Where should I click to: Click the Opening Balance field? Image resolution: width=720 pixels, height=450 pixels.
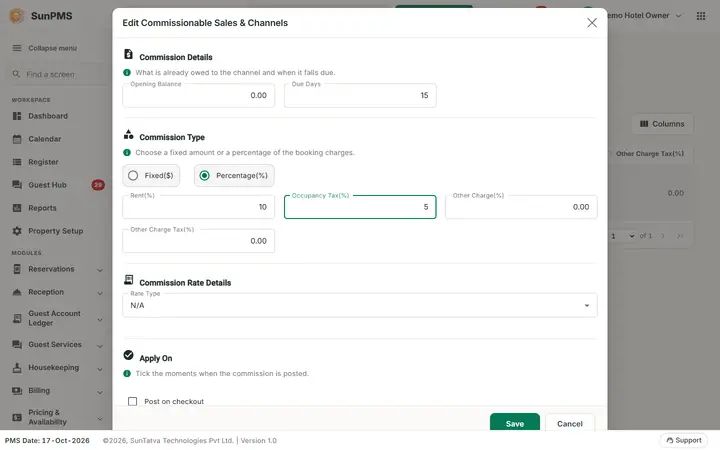click(198, 95)
